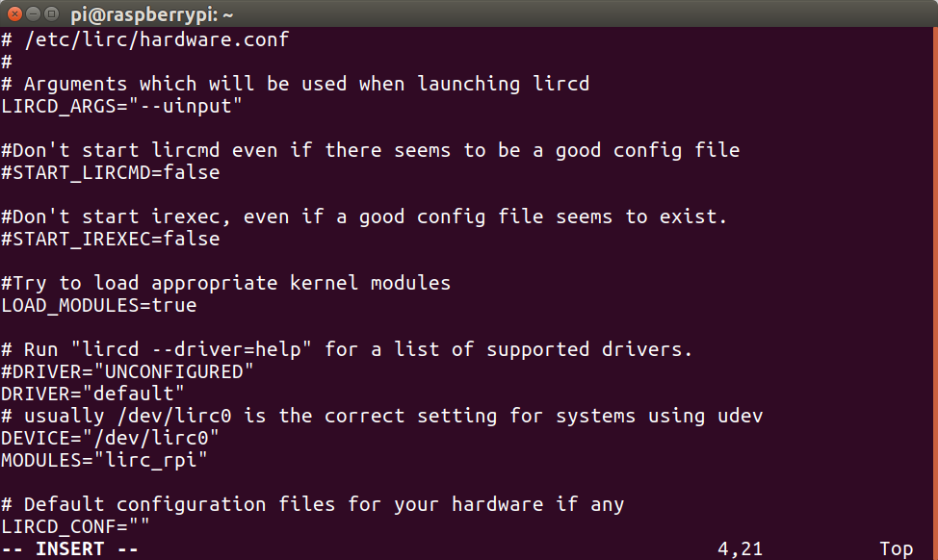Viewport: 938px width, 560px height.
Task: Click the DEVICE="/dev/lirc0" line
Action: [x=110, y=438]
